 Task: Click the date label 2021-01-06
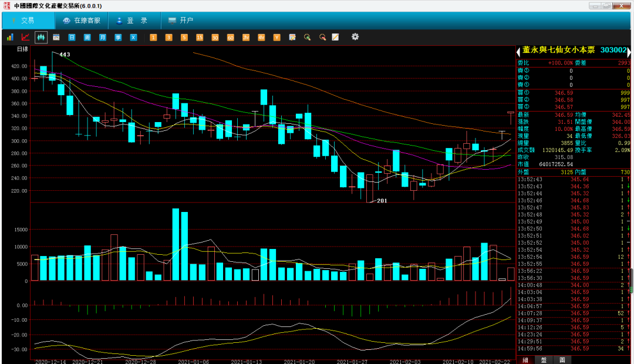coord(193,362)
